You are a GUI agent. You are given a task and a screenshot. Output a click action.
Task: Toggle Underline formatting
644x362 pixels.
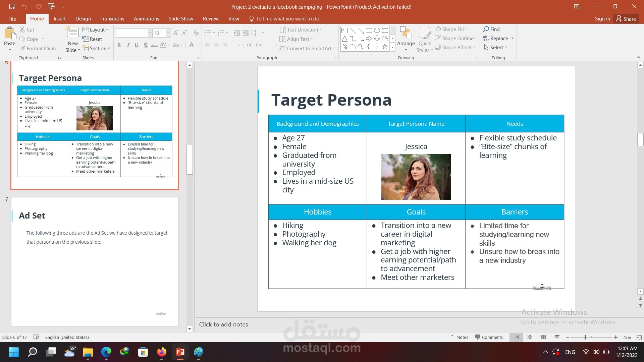(x=137, y=45)
